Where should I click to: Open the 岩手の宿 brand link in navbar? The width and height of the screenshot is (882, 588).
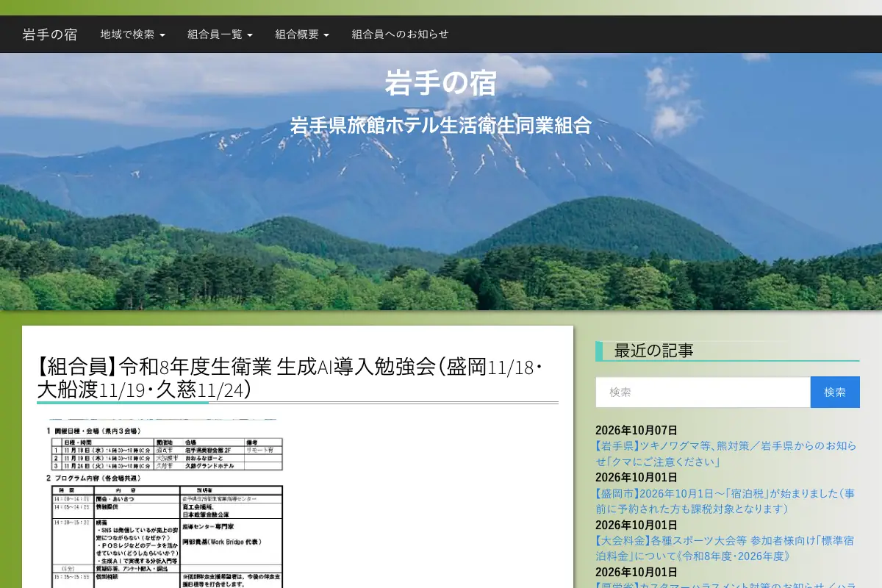(50, 35)
